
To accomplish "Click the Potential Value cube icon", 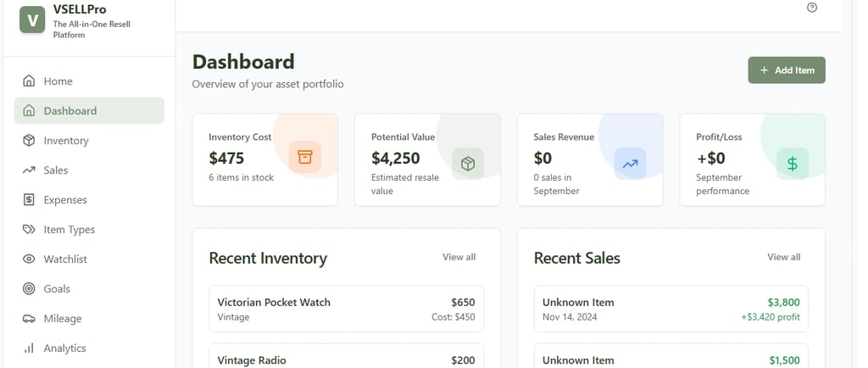I will [468, 164].
